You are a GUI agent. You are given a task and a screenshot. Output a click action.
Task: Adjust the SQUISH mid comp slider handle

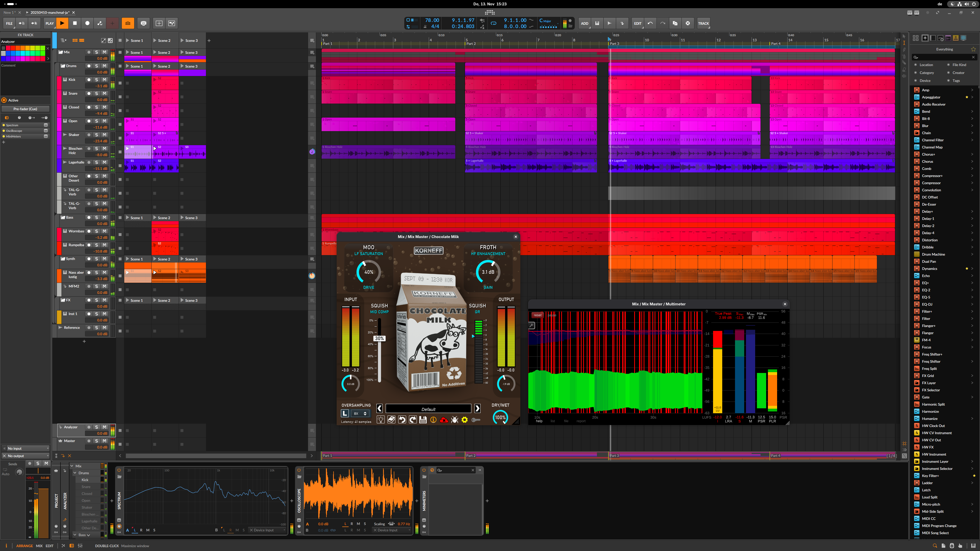(379, 339)
